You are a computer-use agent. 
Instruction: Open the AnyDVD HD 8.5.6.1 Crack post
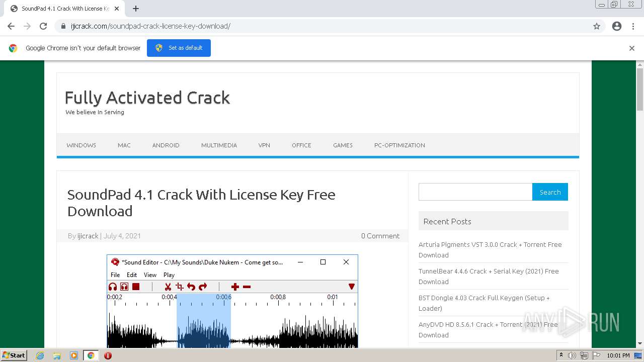tap(488, 330)
